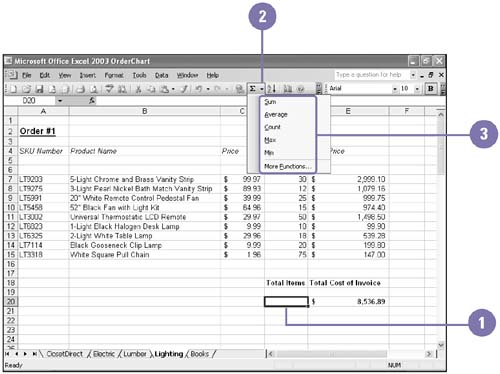
Task: Choose Min from the AutoSum list
Action: point(288,153)
